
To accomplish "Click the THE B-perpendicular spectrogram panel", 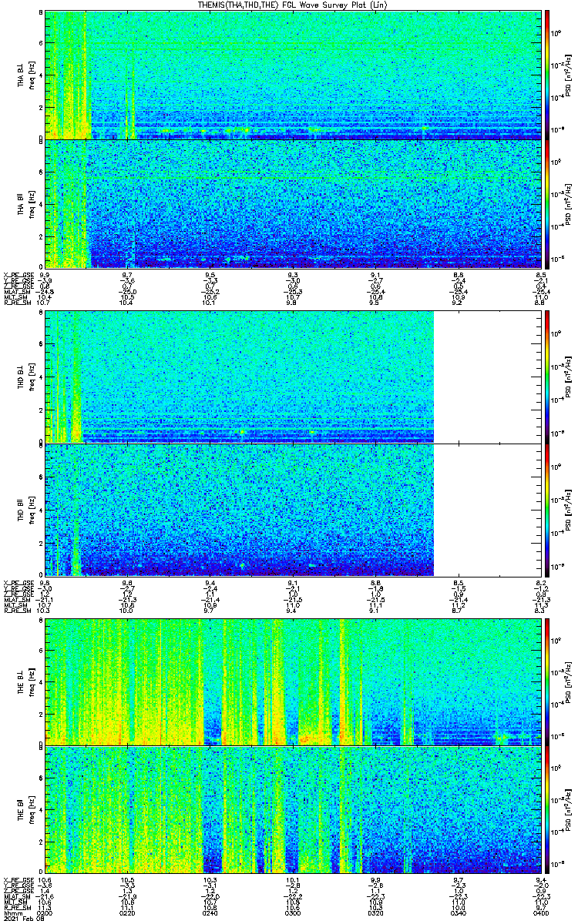I will tap(294, 681).
